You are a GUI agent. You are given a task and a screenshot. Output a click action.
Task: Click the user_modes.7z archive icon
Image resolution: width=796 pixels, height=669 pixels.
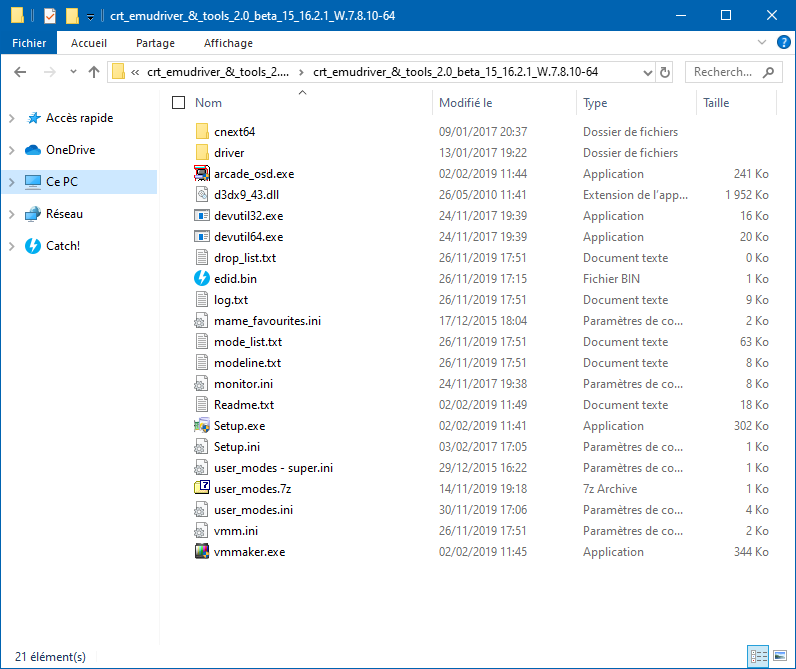pos(202,489)
